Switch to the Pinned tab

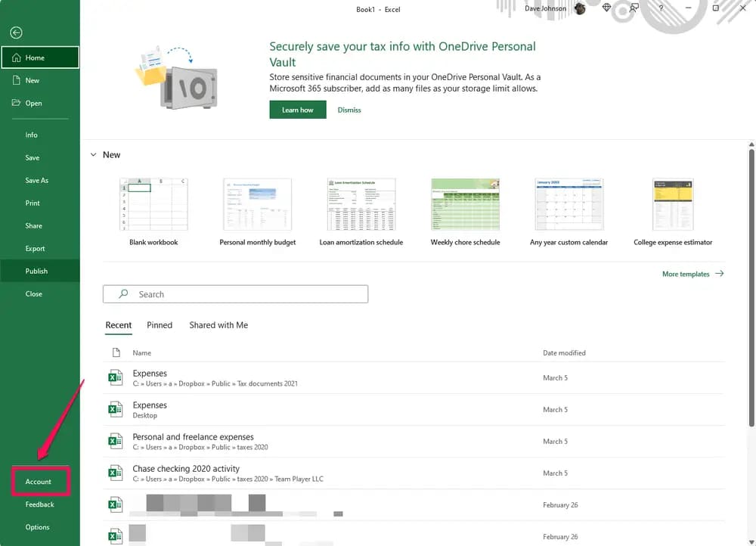(x=160, y=325)
